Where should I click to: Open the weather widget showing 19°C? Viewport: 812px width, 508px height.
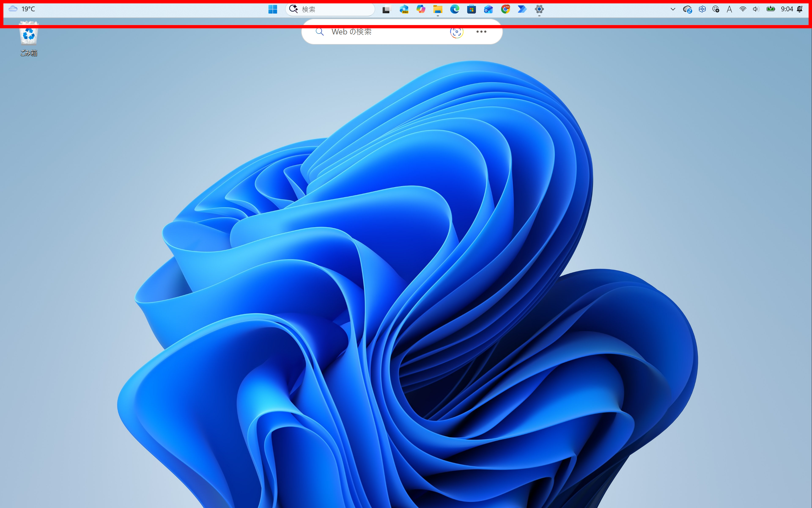tap(22, 9)
